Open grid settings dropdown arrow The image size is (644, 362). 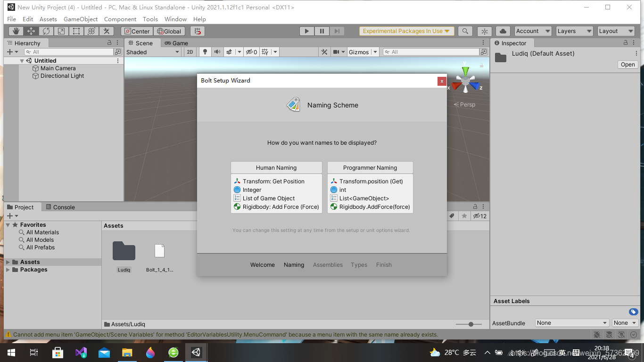(275, 52)
